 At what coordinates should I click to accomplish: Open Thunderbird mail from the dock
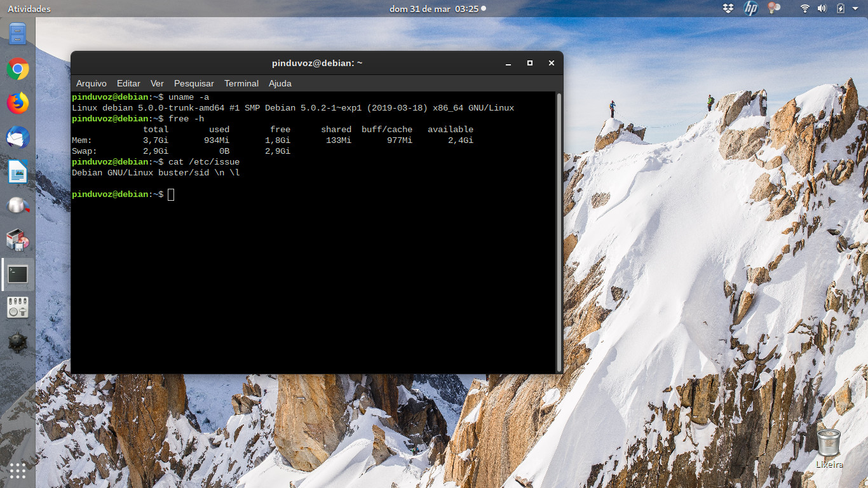18,137
